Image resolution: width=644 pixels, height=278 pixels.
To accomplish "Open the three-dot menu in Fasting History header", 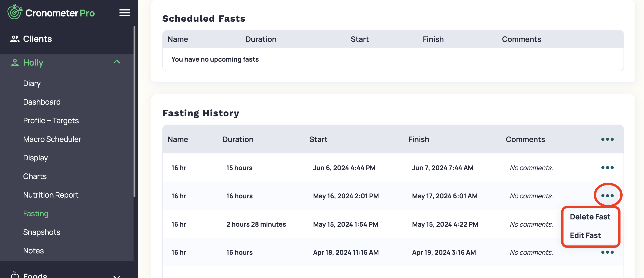I will (607, 139).
